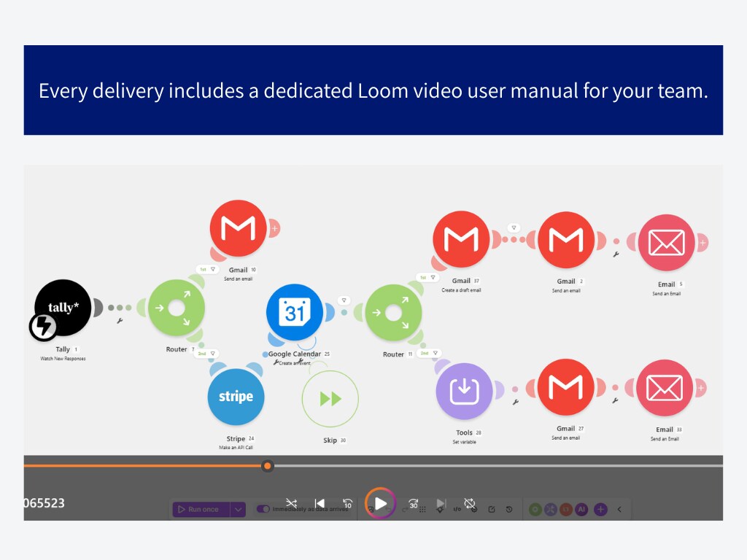
Task: Toggle the Immediately as data arrives switch
Action: click(263, 509)
